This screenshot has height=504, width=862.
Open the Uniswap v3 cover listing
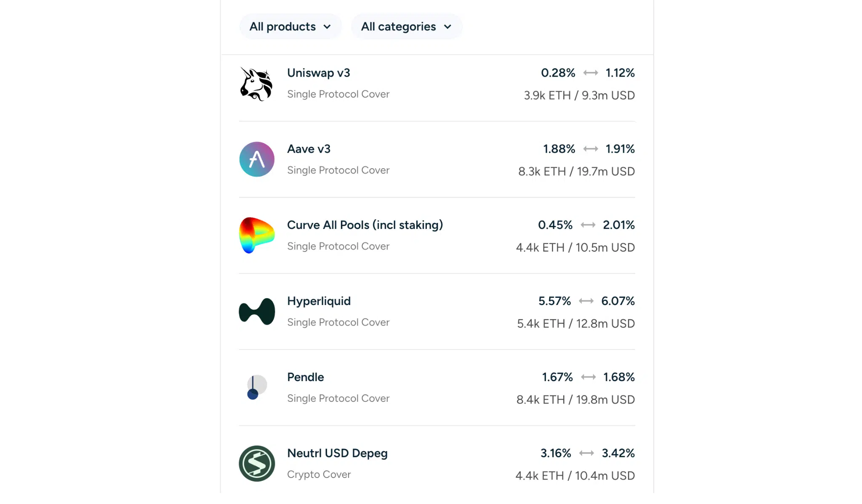(318, 72)
